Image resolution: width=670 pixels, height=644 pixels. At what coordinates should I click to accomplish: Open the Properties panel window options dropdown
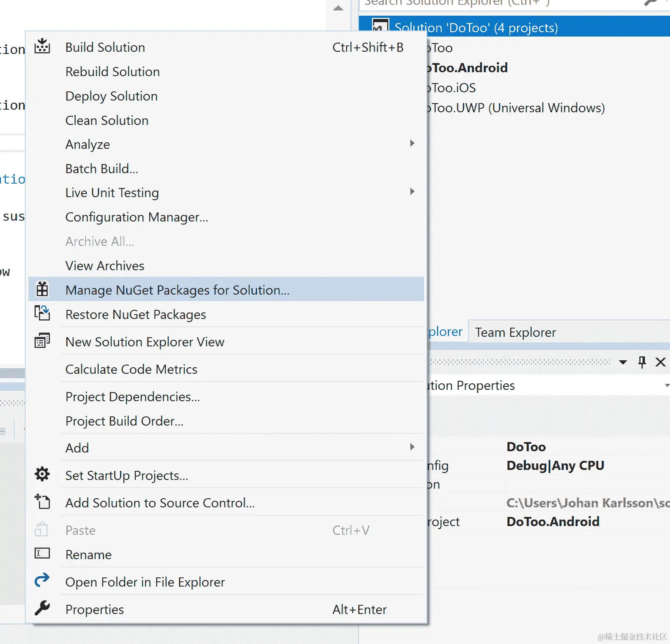623,362
